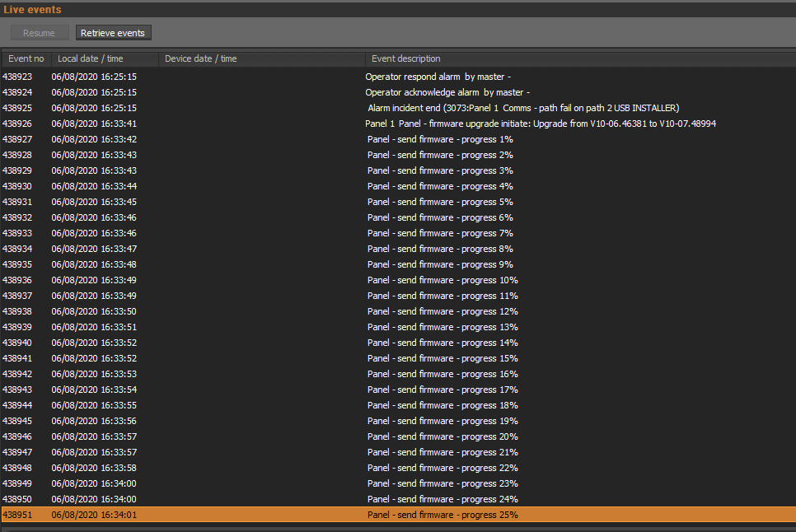Select the 'progress 23%' firmware row
The image size is (796, 532).
coord(398,484)
